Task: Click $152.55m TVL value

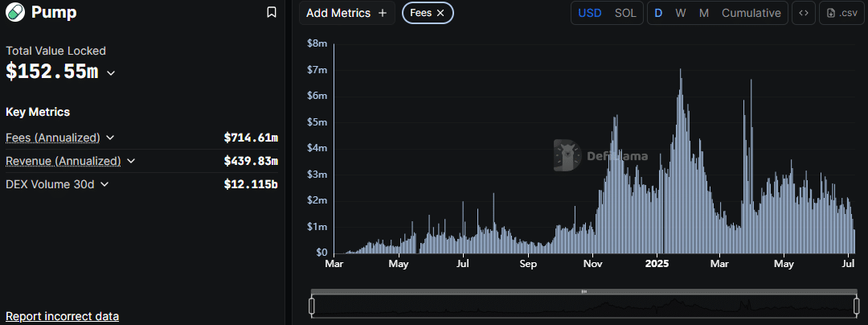Action: [52, 72]
